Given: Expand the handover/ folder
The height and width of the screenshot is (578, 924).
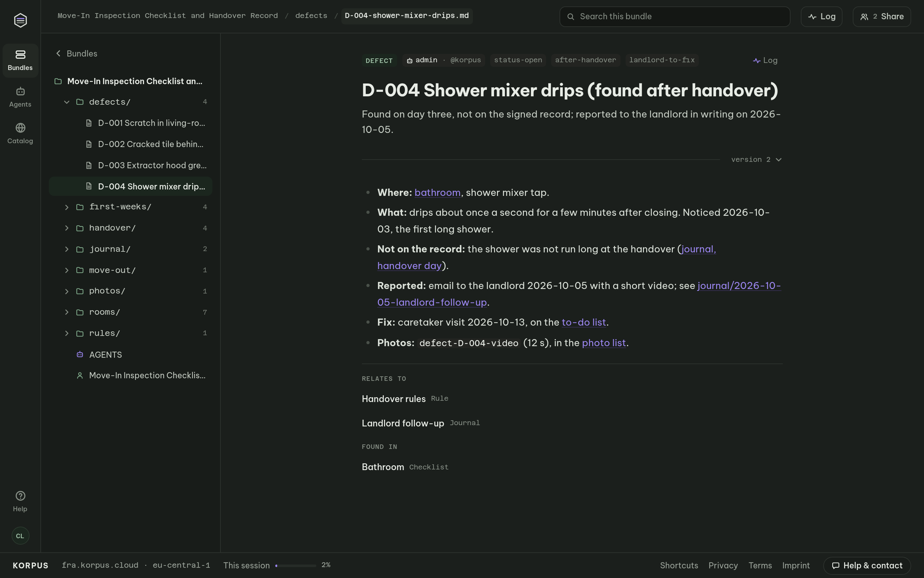Looking at the screenshot, I should click(67, 228).
